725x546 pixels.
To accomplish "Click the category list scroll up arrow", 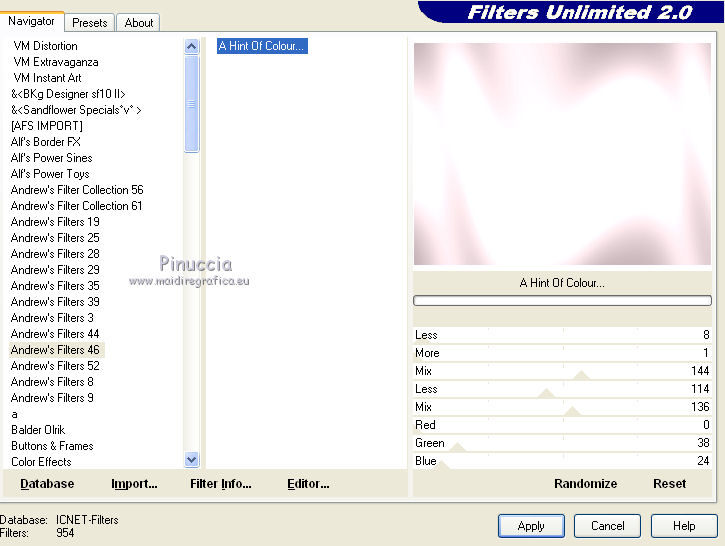I will click(191, 46).
